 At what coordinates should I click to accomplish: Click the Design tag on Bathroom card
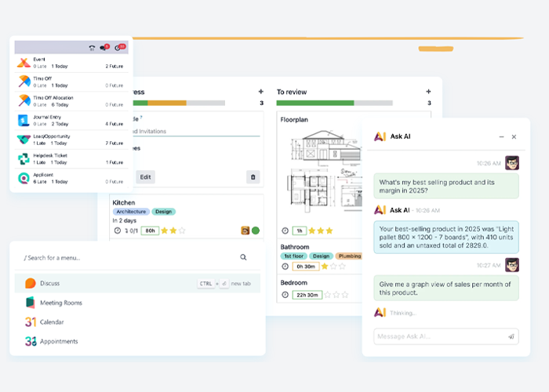point(321,256)
